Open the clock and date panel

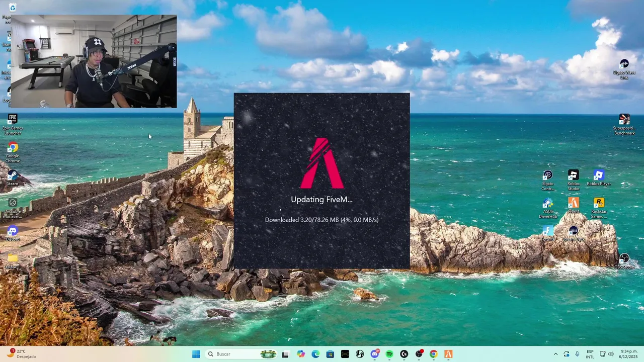(628, 354)
